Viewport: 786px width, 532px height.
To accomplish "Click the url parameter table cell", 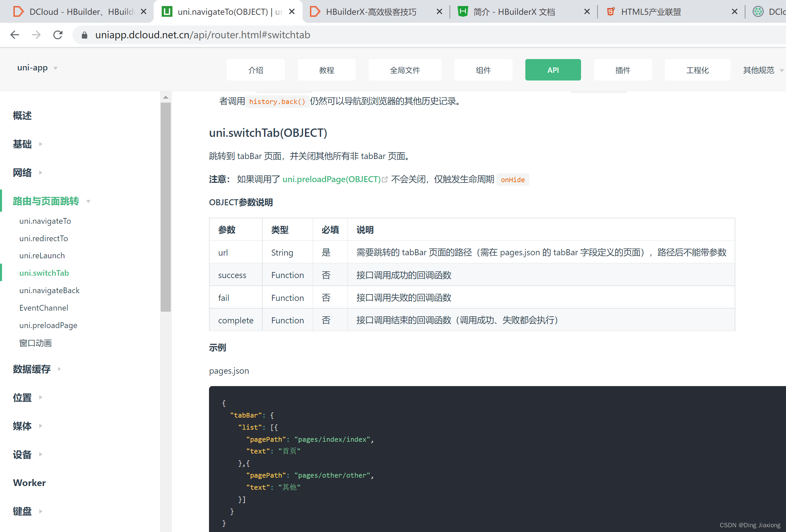I will click(x=236, y=252).
